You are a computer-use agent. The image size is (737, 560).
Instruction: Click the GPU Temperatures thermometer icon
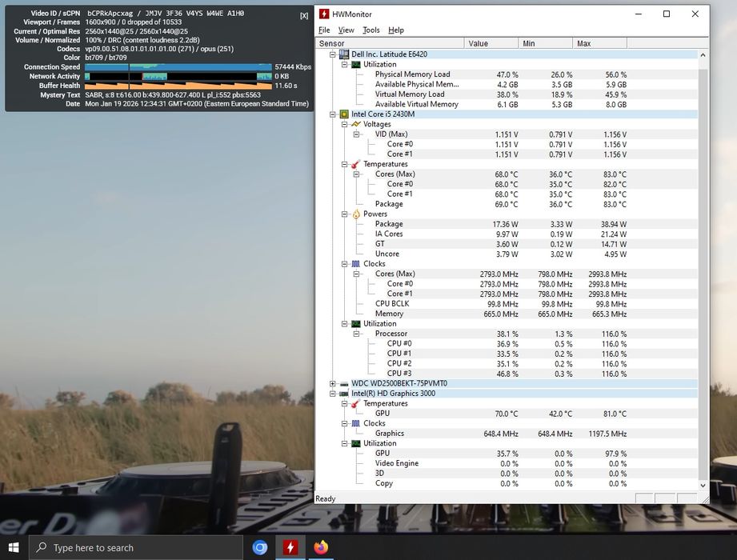(x=356, y=403)
